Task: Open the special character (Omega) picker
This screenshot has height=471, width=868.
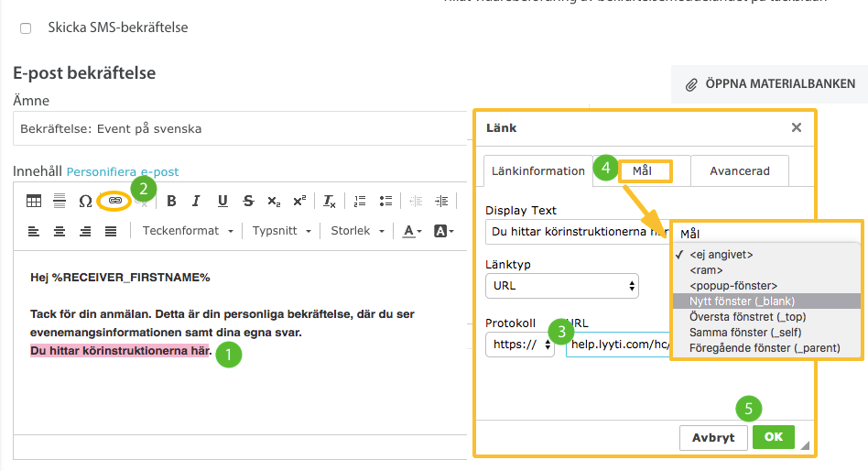Action: [x=85, y=201]
